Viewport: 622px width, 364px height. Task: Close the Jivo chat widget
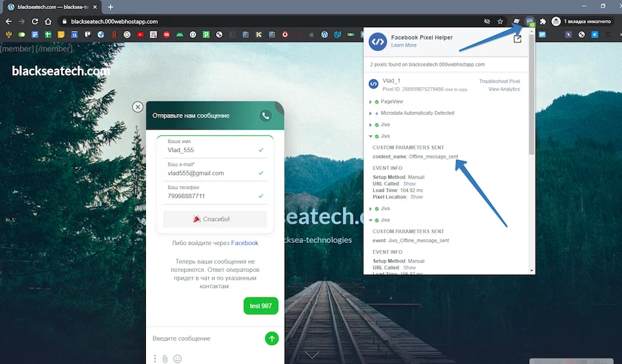pyautogui.click(x=137, y=107)
